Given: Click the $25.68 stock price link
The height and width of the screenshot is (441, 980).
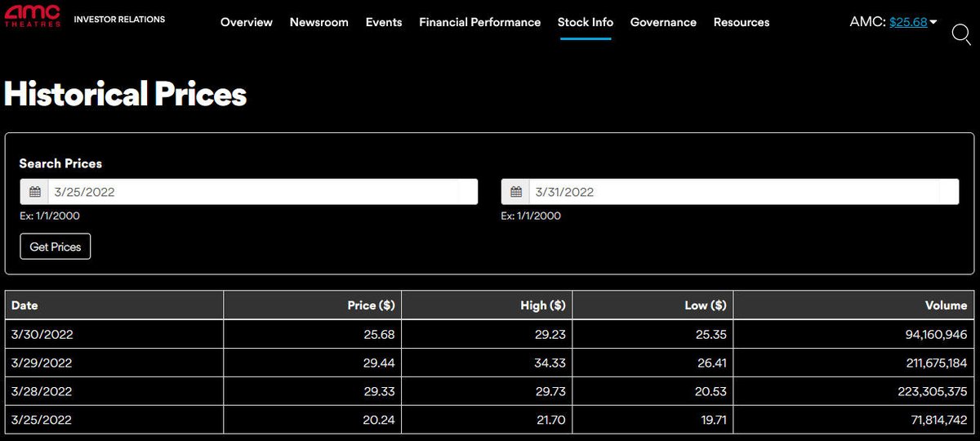Looking at the screenshot, I should [908, 22].
